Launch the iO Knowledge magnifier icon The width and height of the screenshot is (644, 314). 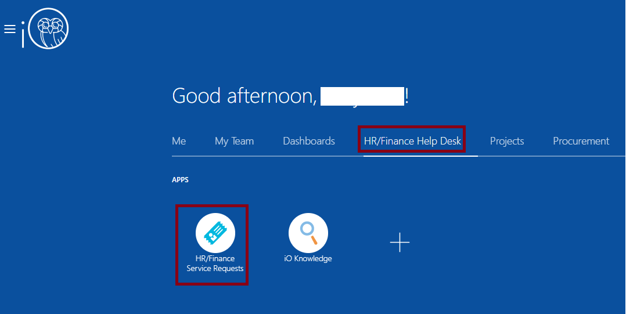(308, 233)
